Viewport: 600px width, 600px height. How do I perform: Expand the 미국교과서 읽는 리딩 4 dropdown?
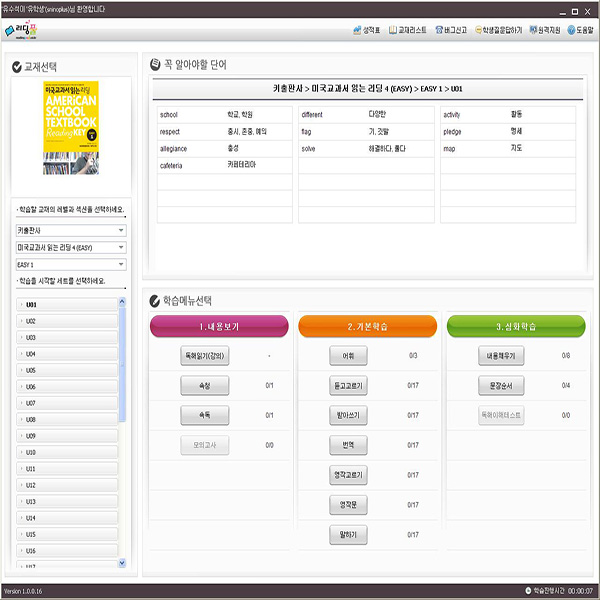click(70, 247)
